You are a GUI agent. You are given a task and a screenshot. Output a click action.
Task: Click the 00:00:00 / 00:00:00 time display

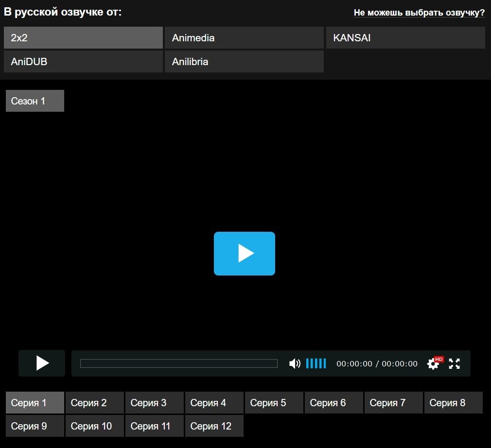pyautogui.click(x=377, y=363)
